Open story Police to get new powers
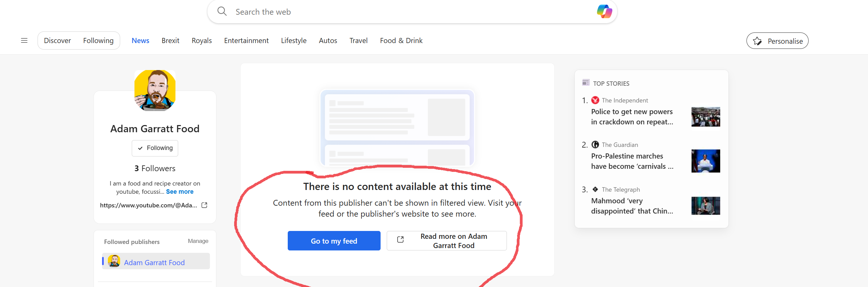This screenshot has width=868, height=287. click(632, 117)
